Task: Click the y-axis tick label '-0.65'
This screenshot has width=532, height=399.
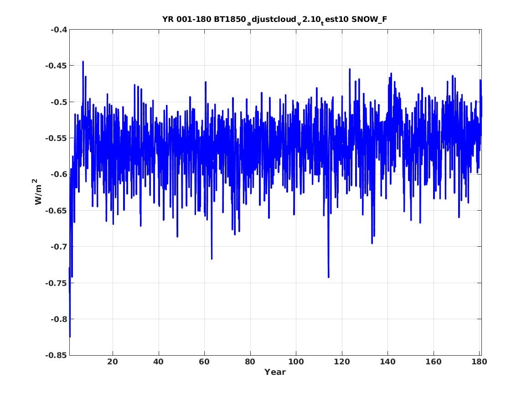Action: click(x=57, y=210)
